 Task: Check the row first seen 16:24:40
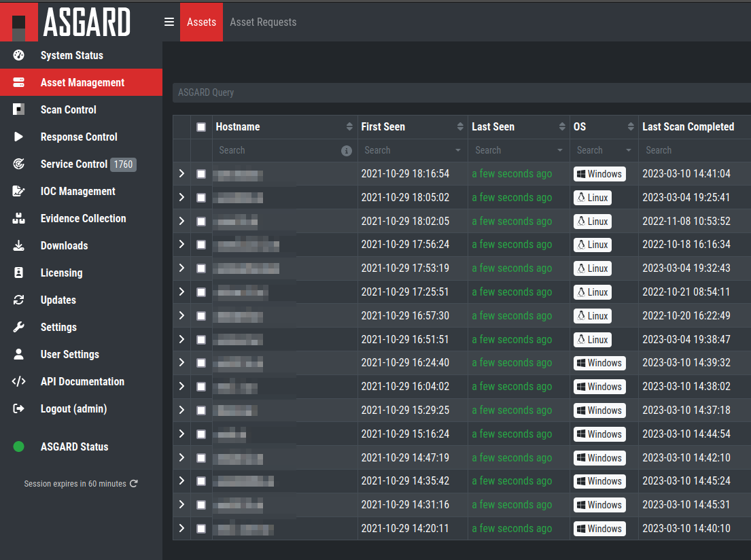201,363
